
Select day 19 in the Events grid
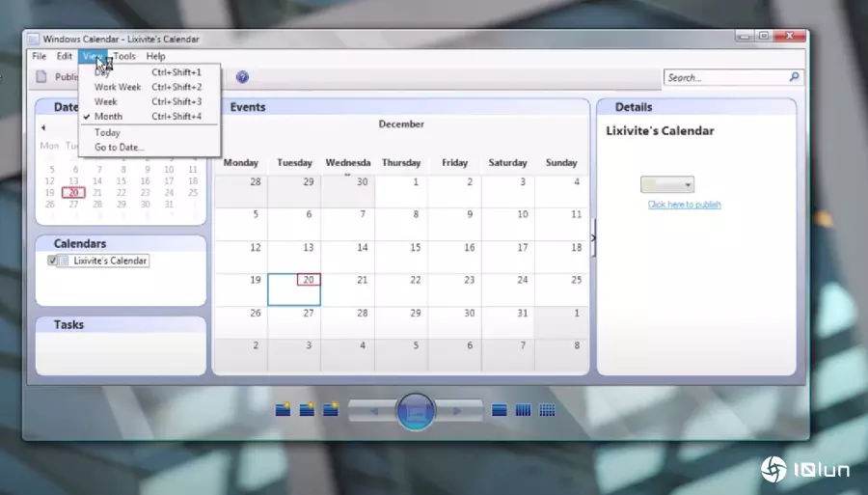[x=241, y=289]
